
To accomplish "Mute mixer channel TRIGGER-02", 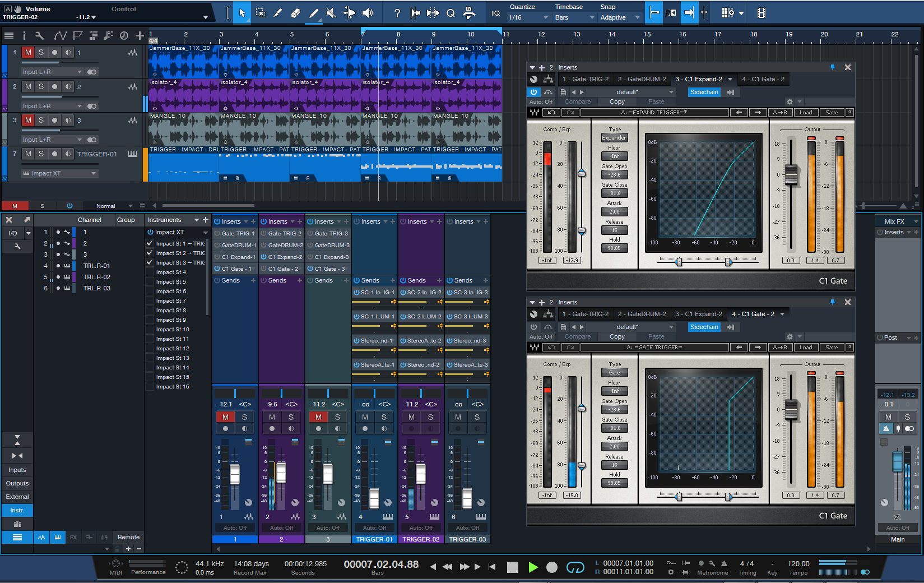I will [411, 417].
